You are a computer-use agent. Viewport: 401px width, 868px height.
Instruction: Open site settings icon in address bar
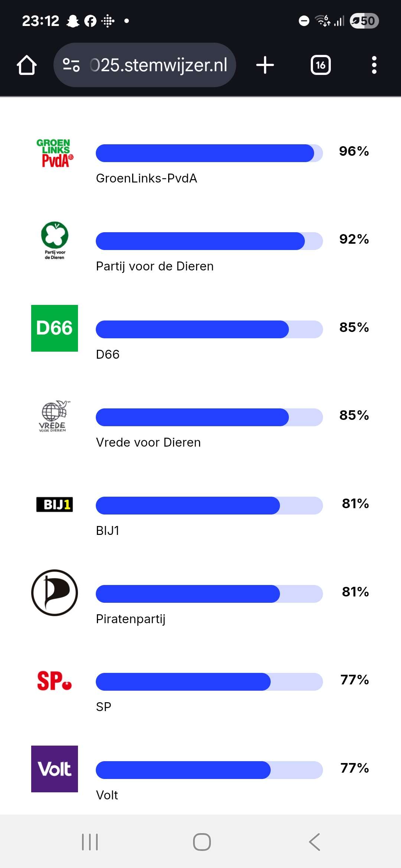pos(71,65)
